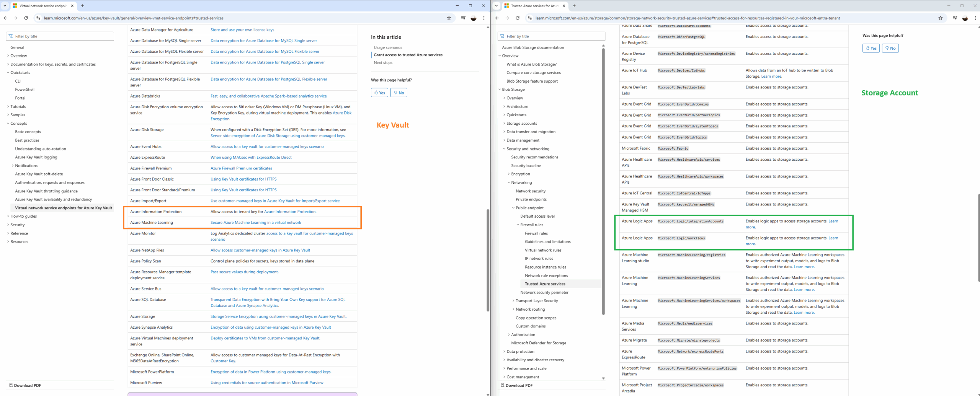980x396 pixels.
Task: Collapse the Firewall rules section in sidebar
Action: [518, 225]
